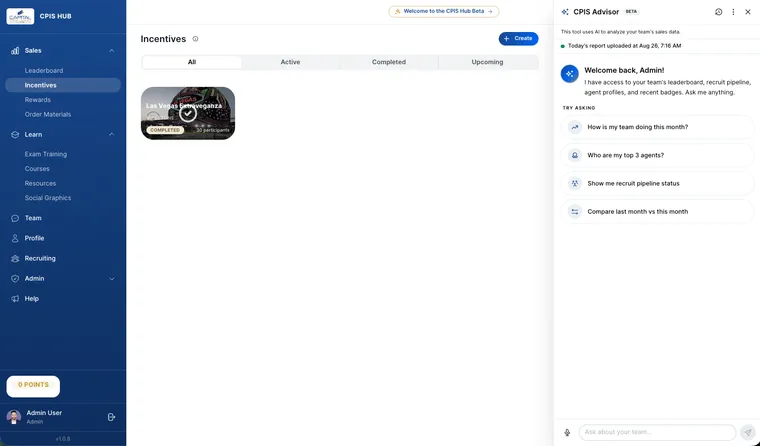Click the send message arrow button
This screenshot has height=446, width=760.
(x=748, y=432)
